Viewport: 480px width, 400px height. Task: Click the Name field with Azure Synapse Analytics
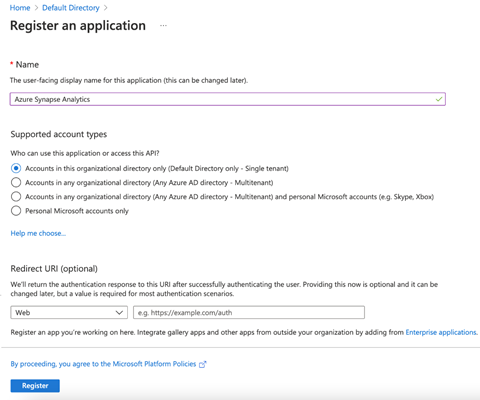(x=228, y=99)
